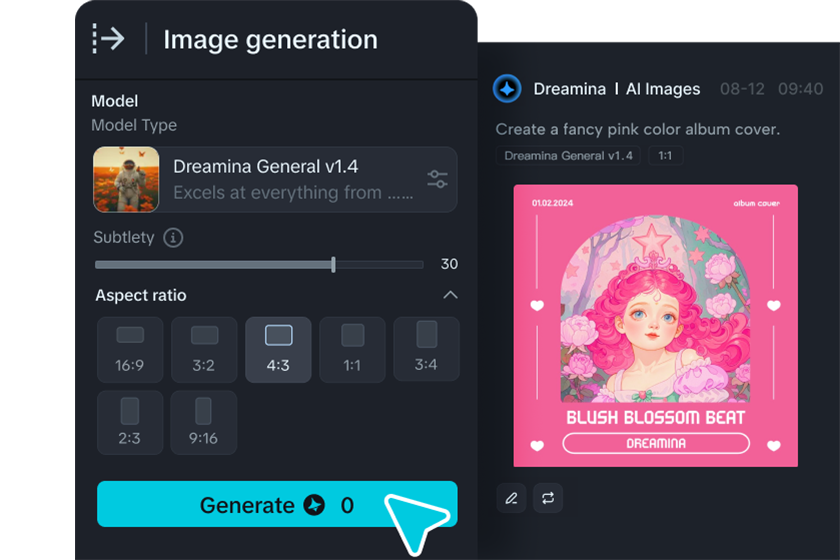Select the 4:3 aspect ratio
Image resolution: width=840 pixels, height=560 pixels.
[278, 349]
